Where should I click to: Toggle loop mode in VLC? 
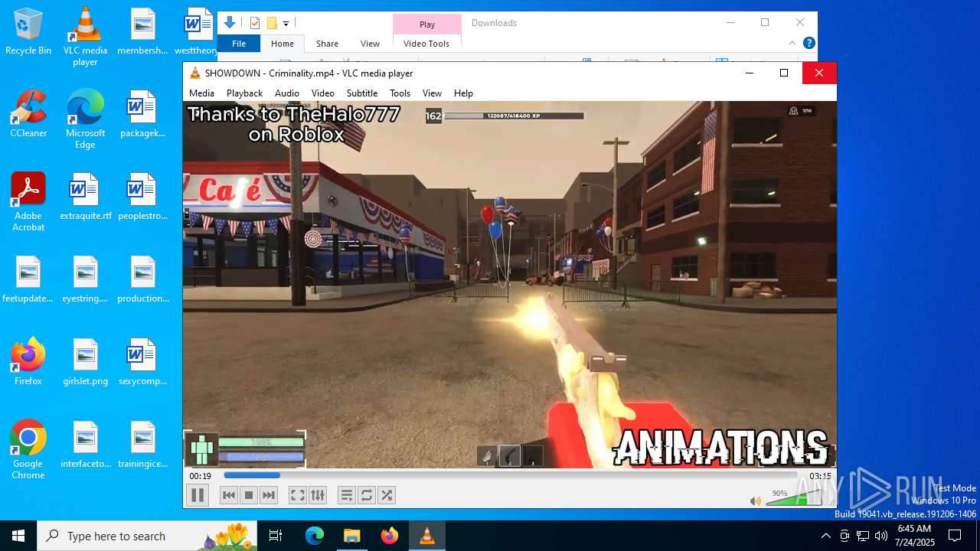(367, 495)
